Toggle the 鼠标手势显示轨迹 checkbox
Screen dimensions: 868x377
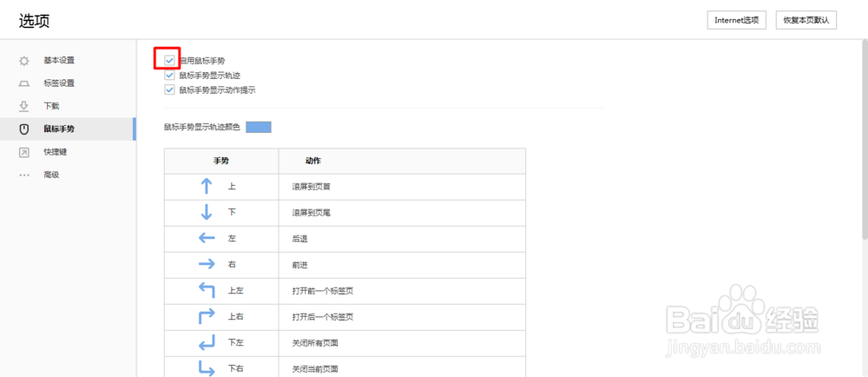tap(169, 75)
